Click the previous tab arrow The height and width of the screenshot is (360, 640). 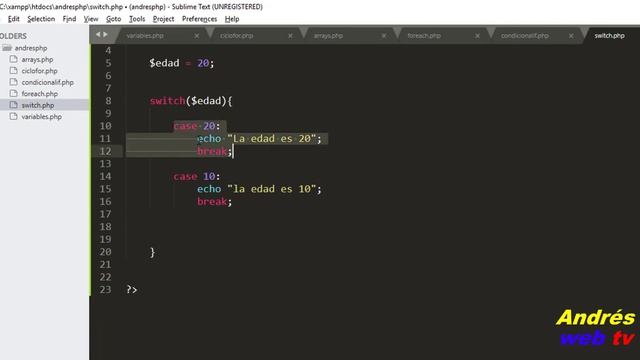[98, 35]
